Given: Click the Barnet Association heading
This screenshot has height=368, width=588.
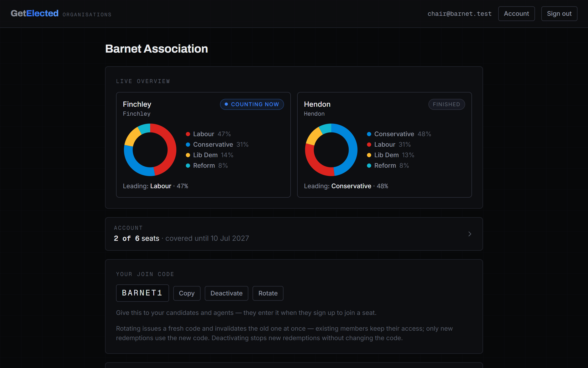Looking at the screenshot, I should click(x=156, y=49).
